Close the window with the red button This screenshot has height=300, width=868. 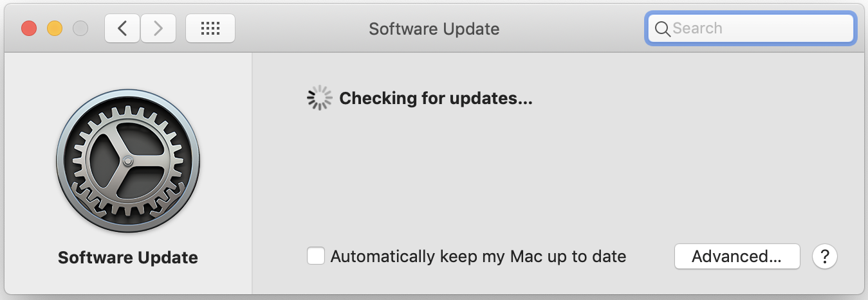(29, 28)
